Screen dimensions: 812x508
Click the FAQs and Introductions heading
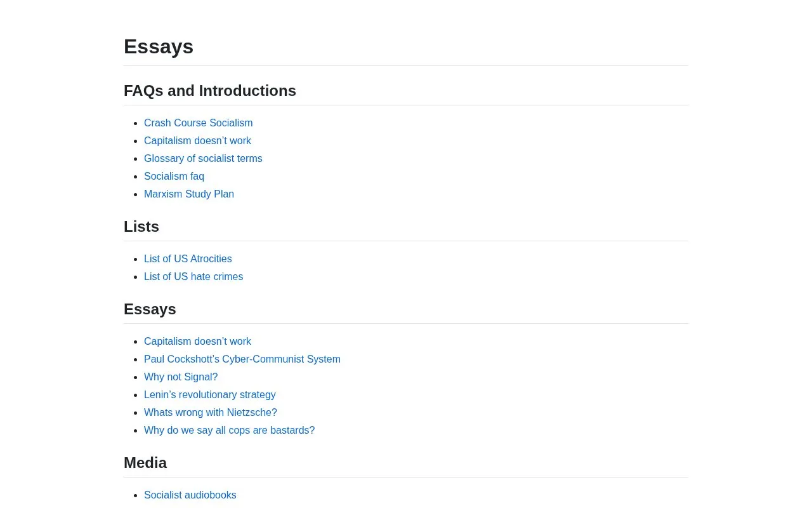210,91
